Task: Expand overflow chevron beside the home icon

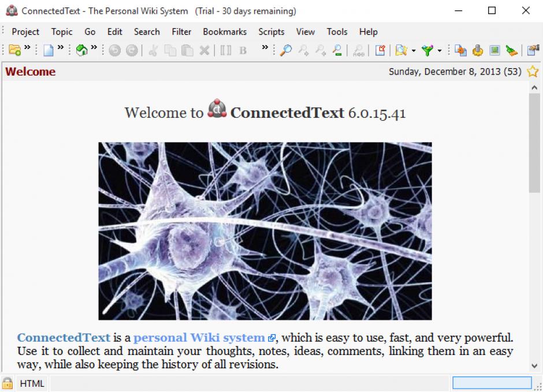Action: (x=94, y=47)
